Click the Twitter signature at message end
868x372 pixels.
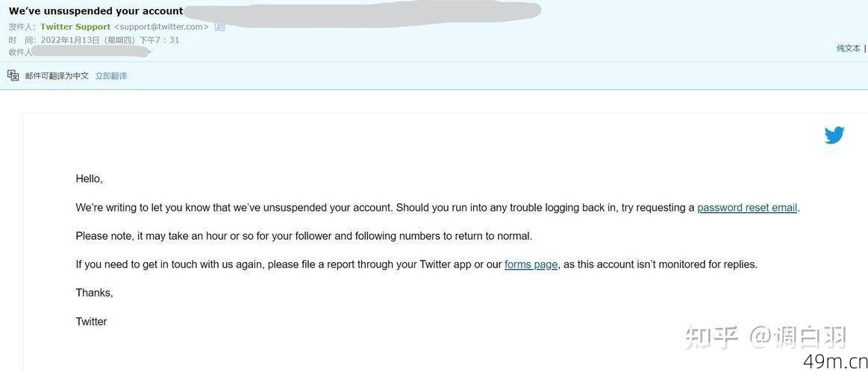coord(91,321)
